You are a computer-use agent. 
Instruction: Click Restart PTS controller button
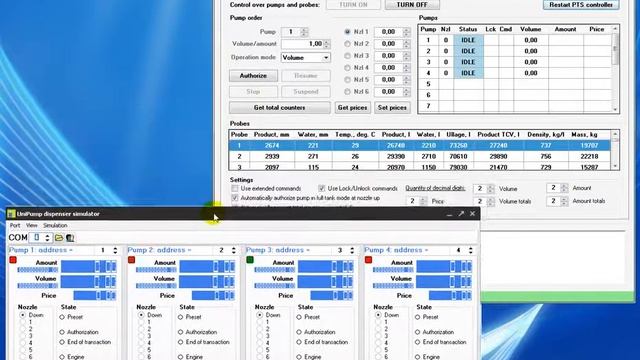[x=581, y=5]
